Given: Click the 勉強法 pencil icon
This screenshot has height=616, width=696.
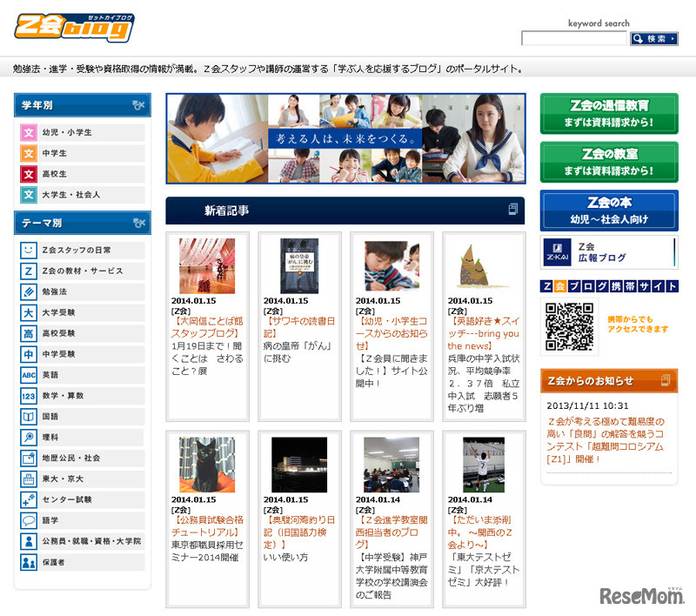Looking at the screenshot, I should pos(29,291).
